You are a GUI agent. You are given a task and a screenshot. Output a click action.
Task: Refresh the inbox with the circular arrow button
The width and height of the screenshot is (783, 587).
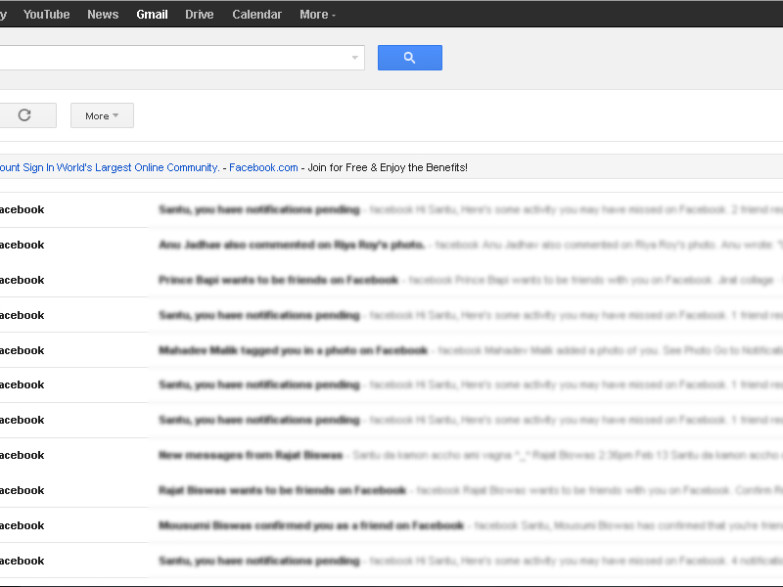[x=26, y=115]
